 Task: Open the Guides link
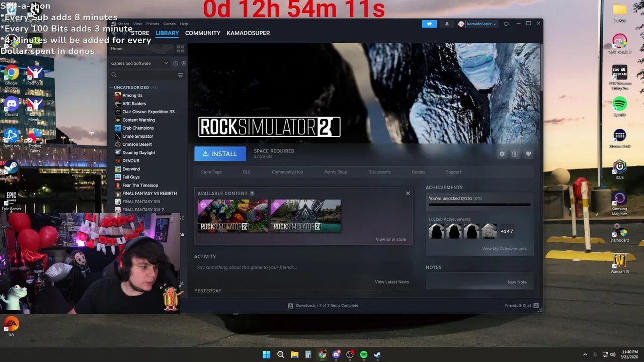418,172
